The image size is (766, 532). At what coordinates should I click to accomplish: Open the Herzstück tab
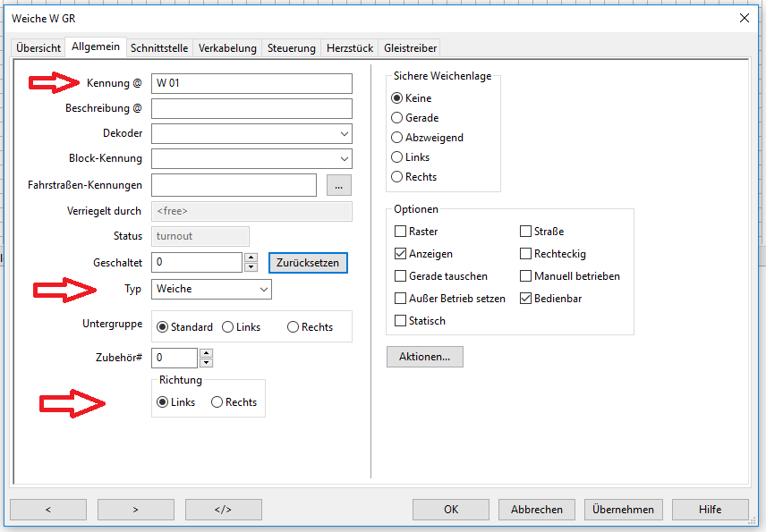351,48
